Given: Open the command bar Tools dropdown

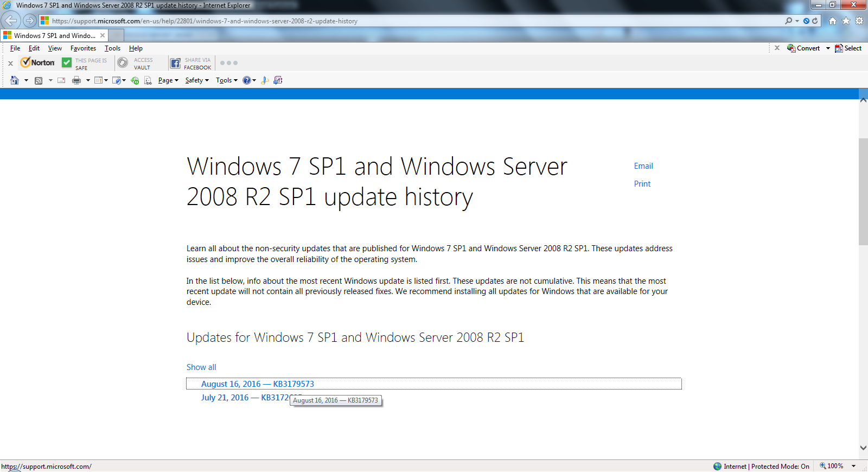Looking at the screenshot, I should [x=227, y=80].
